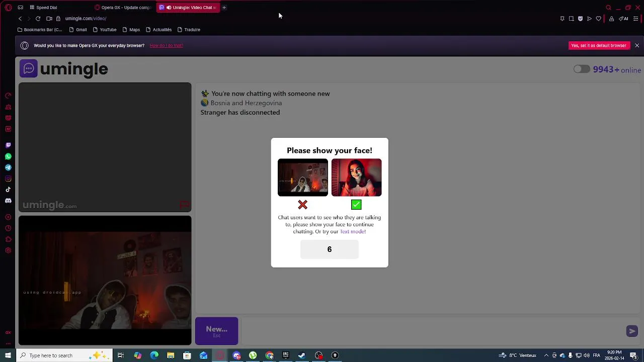The image size is (644, 362).
Task: Open the Aria AI assistant button
Action: pos(623,19)
